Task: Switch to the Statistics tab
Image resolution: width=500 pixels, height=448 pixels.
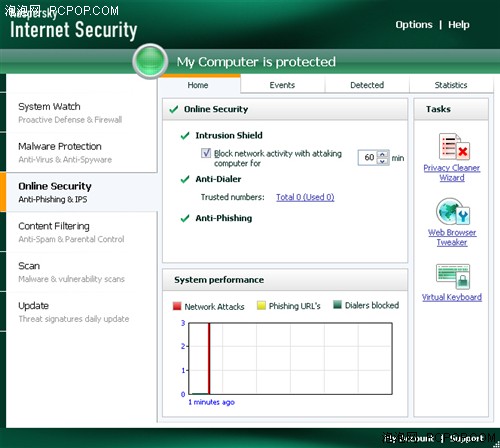Action: point(451,85)
